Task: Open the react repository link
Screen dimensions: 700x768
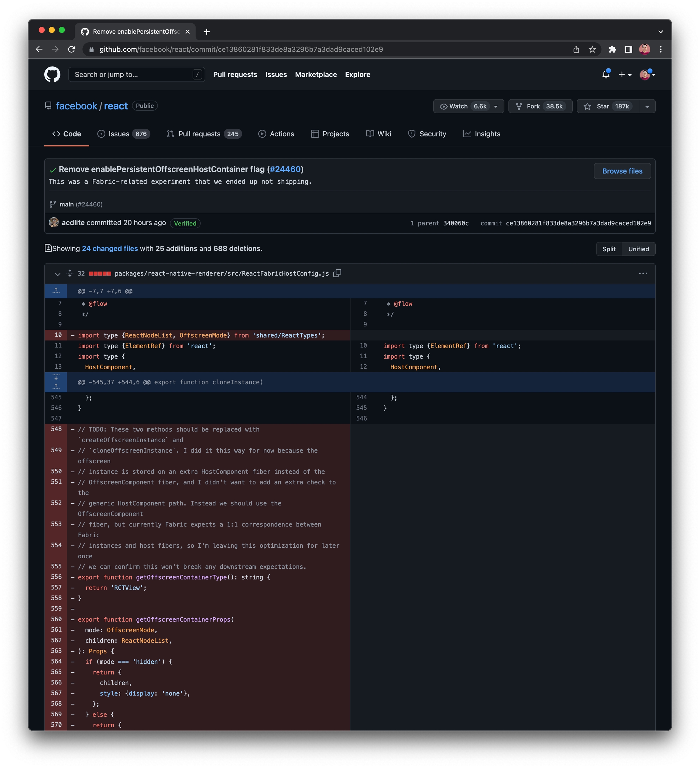Action: tap(116, 106)
